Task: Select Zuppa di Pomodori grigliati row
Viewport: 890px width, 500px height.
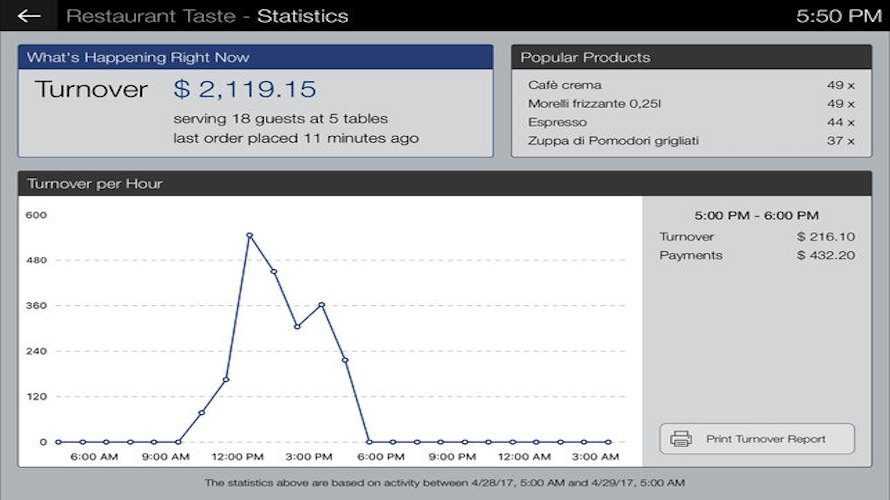Action: (x=691, y=141)
